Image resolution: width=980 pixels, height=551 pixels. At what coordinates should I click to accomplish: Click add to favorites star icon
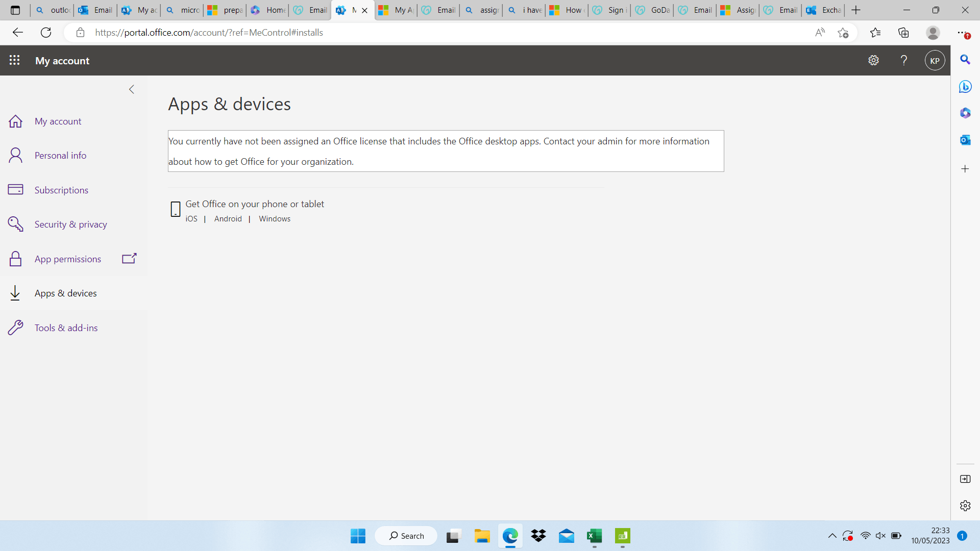[x=843, y=33]
